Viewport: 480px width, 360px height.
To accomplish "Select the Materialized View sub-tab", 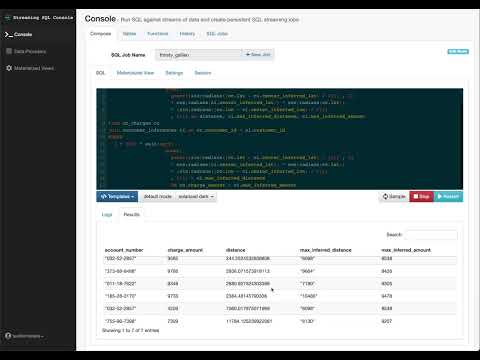I will (135, 73).
